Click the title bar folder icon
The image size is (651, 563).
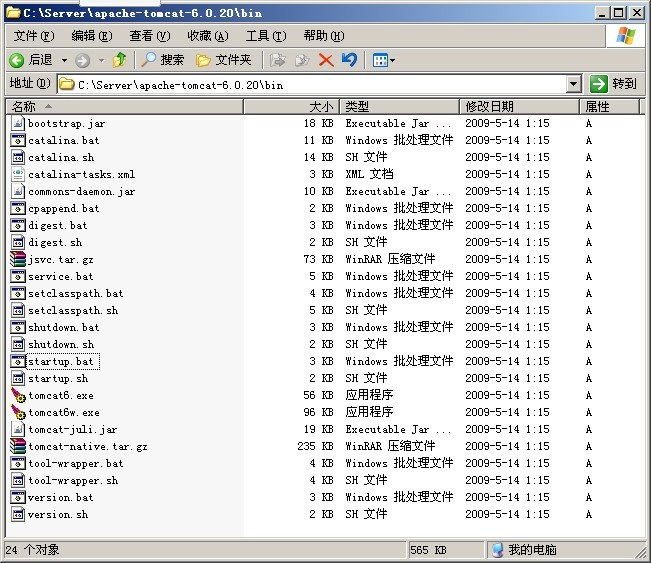pyautogui.click(x=13, y=13)
